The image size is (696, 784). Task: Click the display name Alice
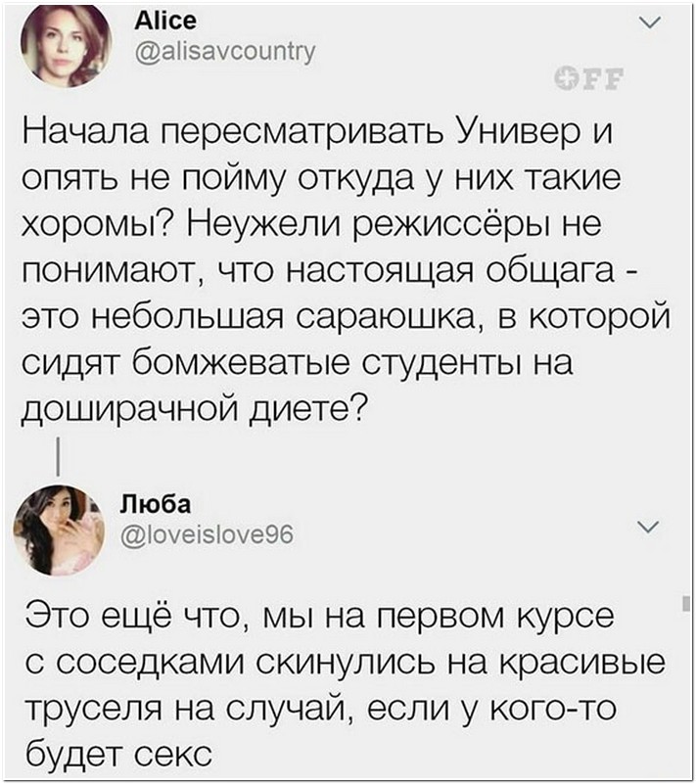click(166, 21)
